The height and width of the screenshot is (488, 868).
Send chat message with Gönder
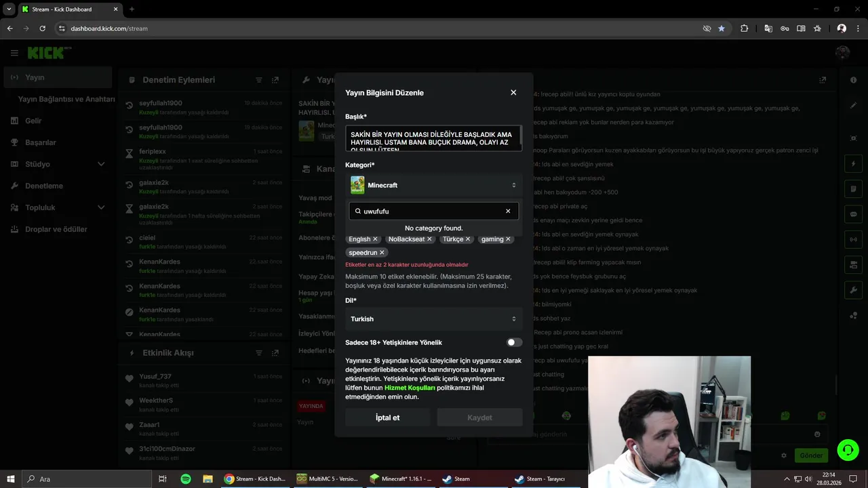pyautogui.click(x=811, y=455)
